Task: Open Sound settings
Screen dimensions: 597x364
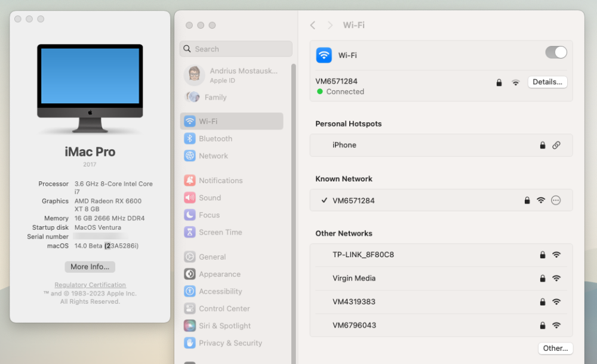Action: [232, 198]
